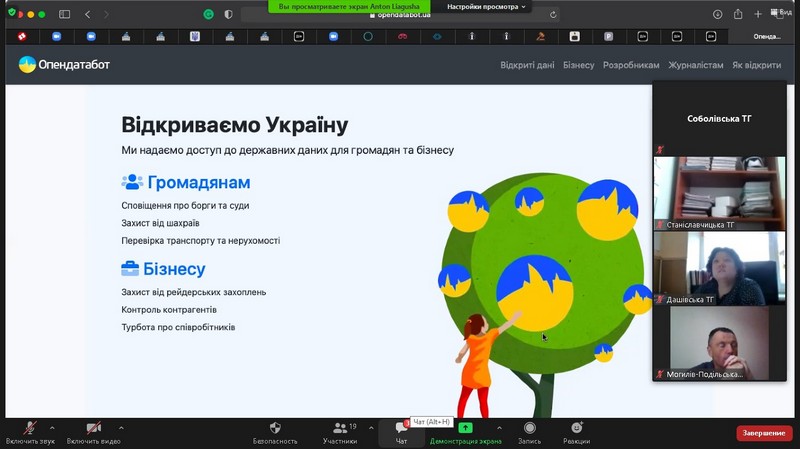The width and height of the screenshot is (800, 449).
Task: Open a new Safari tab with plus
Action: (758, 14)
